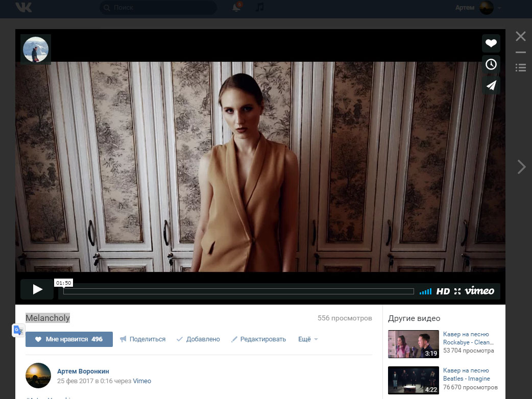Viewport: 532px width, 399px height.
Task: Open the Vimeo logo link in player
Action: (479, 291)
